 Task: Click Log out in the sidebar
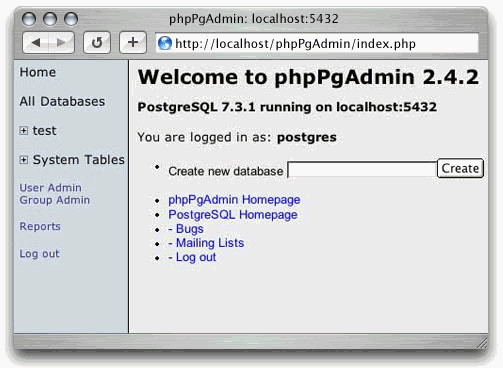tap(39, 254)
